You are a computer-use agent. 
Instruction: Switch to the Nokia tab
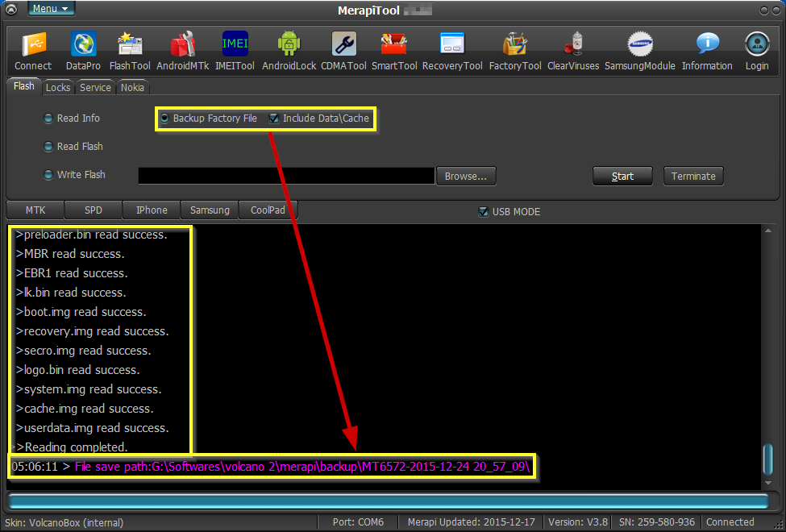[132, 87]
